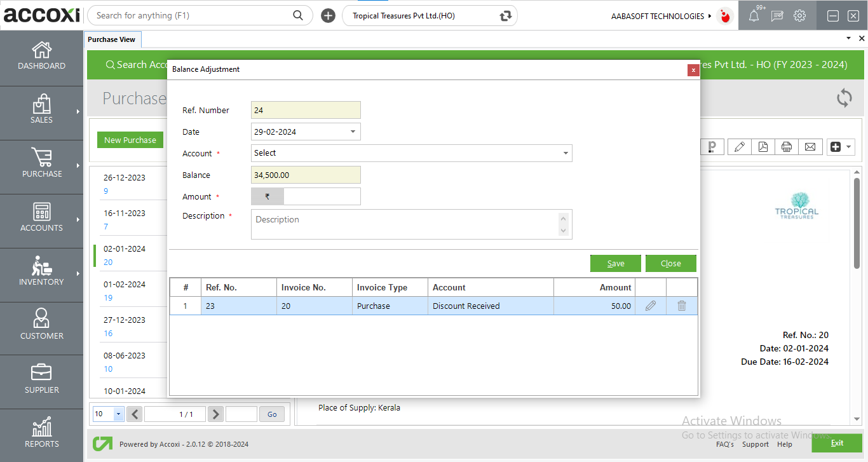The image size is (868, 462).
Task: Click the pencil edit icon in row 1
Action: [x=650, y=306]
